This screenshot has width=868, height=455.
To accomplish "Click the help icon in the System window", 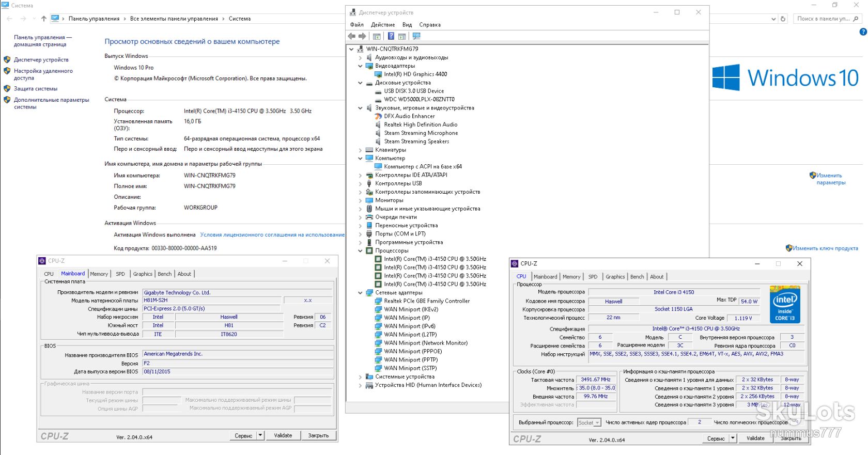I will (863, 32).
